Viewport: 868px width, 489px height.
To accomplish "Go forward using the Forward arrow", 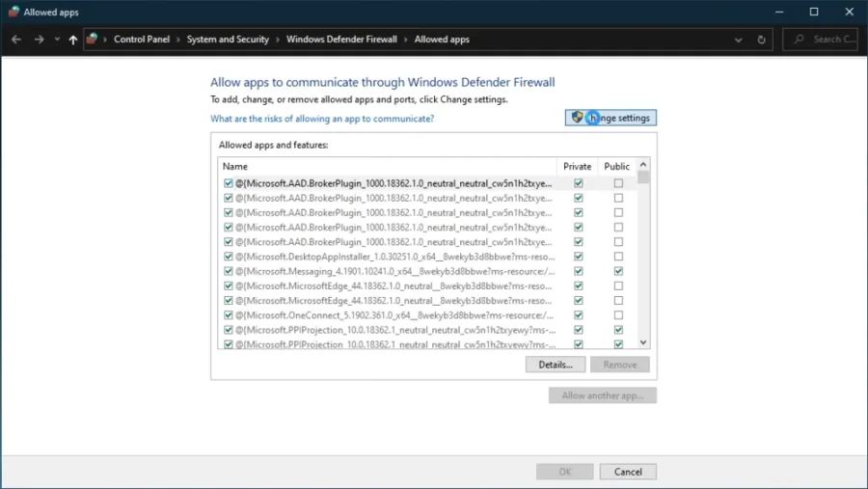I will point(39,40).
